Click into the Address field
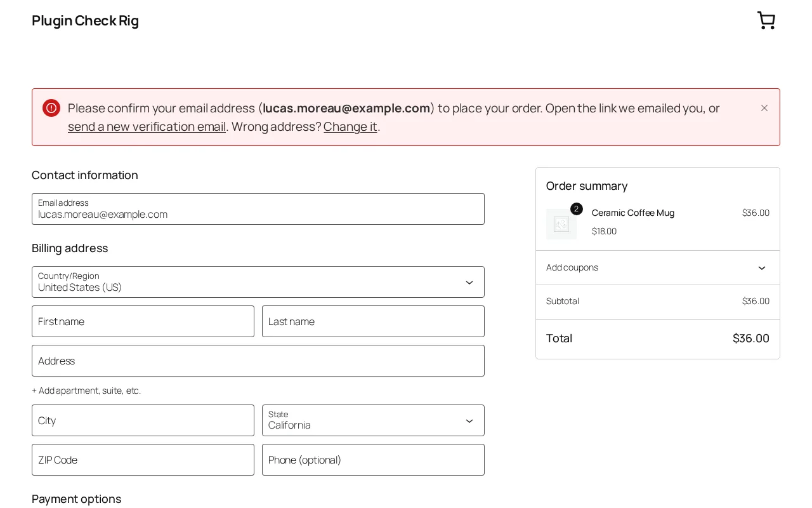Image resolution: width=812 pixels, height=508 pixels. click(258, 361)
